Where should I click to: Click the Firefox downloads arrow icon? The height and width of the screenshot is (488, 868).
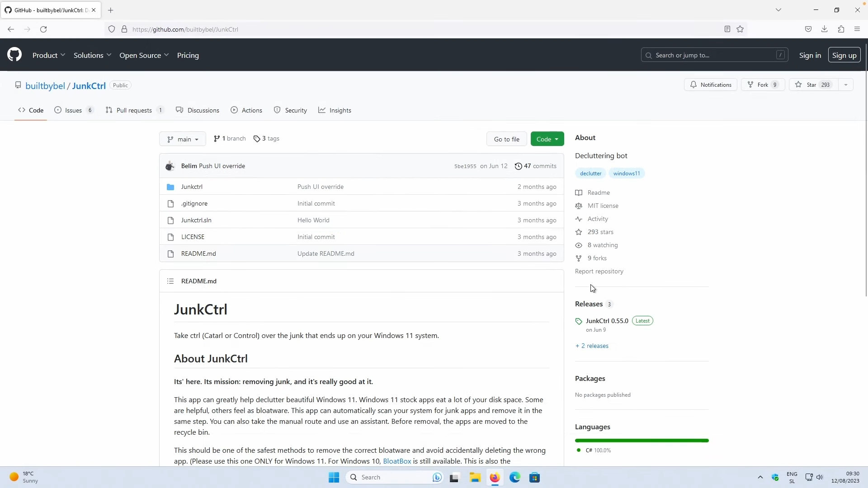point(824,29)
